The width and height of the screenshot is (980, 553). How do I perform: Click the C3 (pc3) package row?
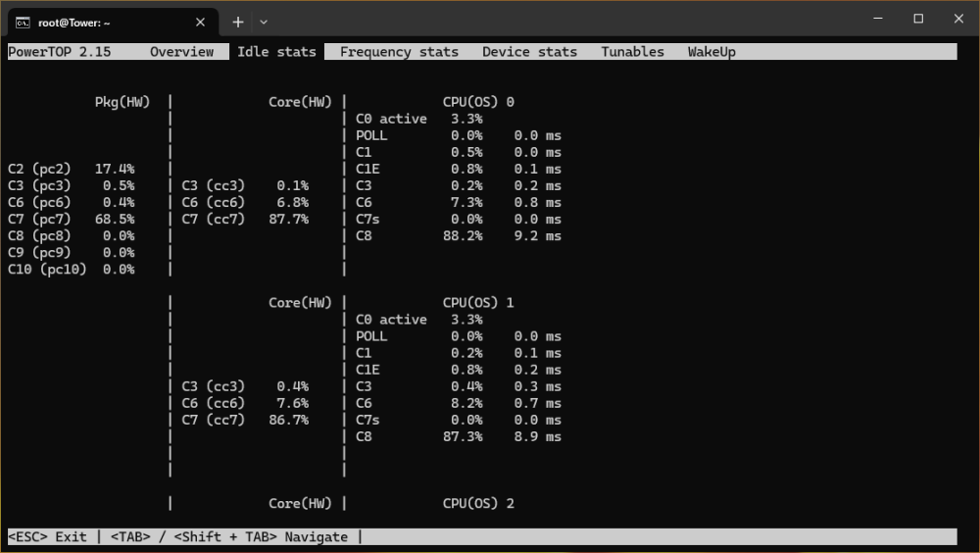72,185
